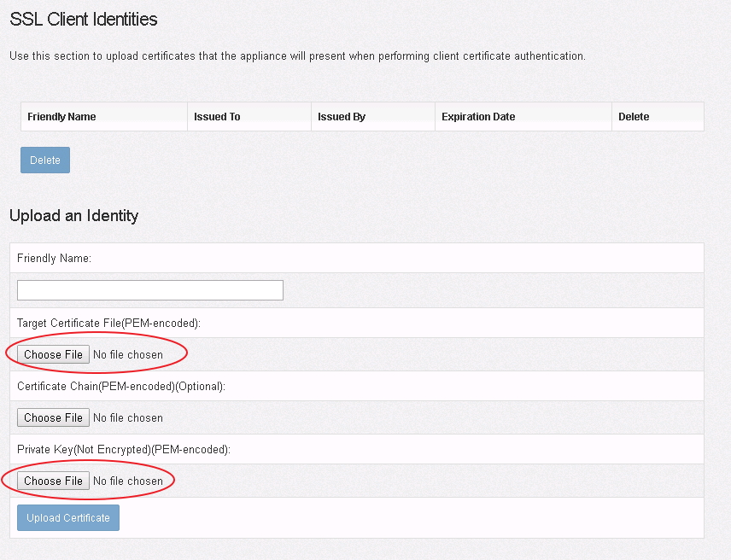Click the 'Friendly Name:' form label

(54, 258)
